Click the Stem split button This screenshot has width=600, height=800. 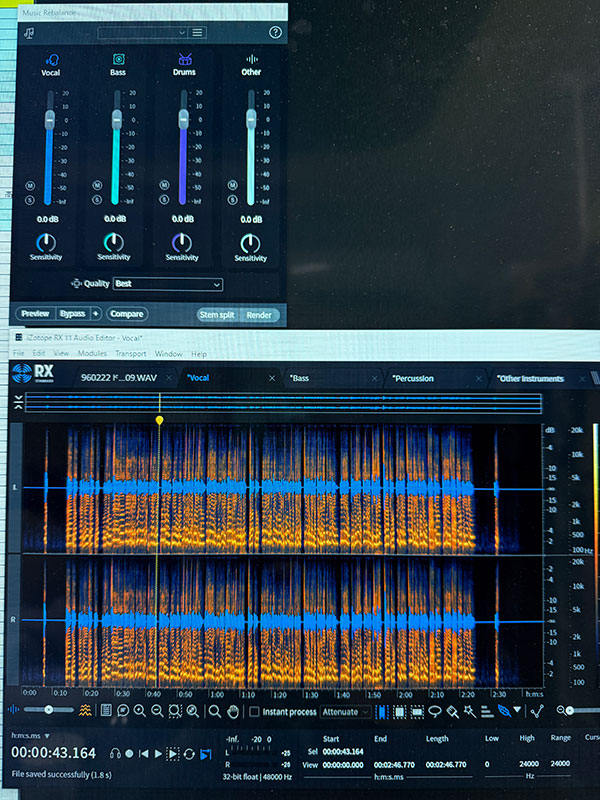pyautogui.click(x=217, y=315)
